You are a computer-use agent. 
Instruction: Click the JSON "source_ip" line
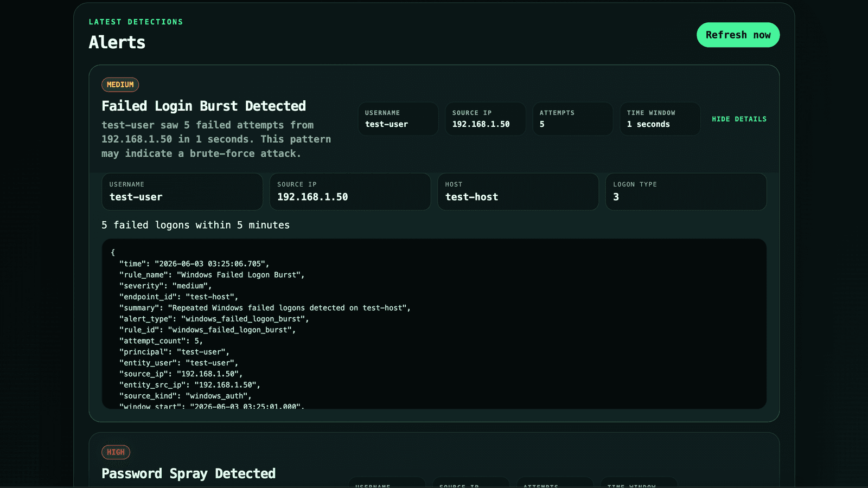[x=181, y=374]
